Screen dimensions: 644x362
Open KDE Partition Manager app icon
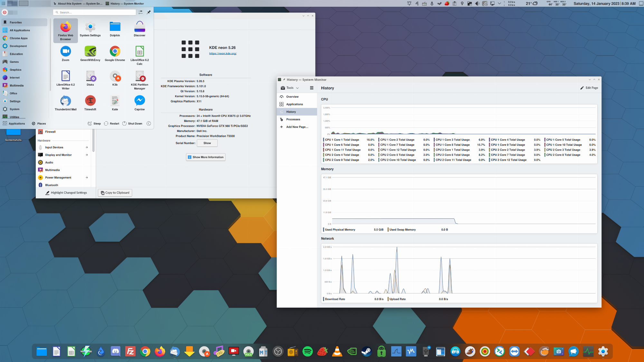pos(139,76)
